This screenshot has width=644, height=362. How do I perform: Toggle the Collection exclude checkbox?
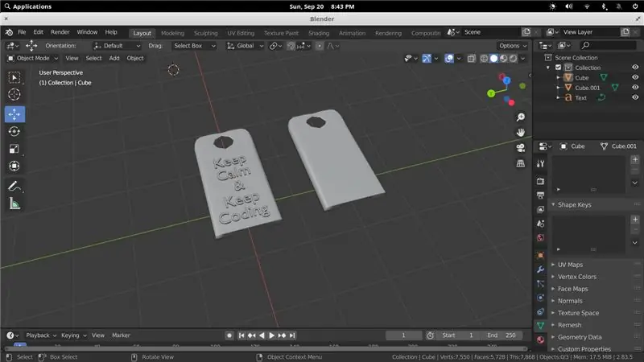[558, 68]
